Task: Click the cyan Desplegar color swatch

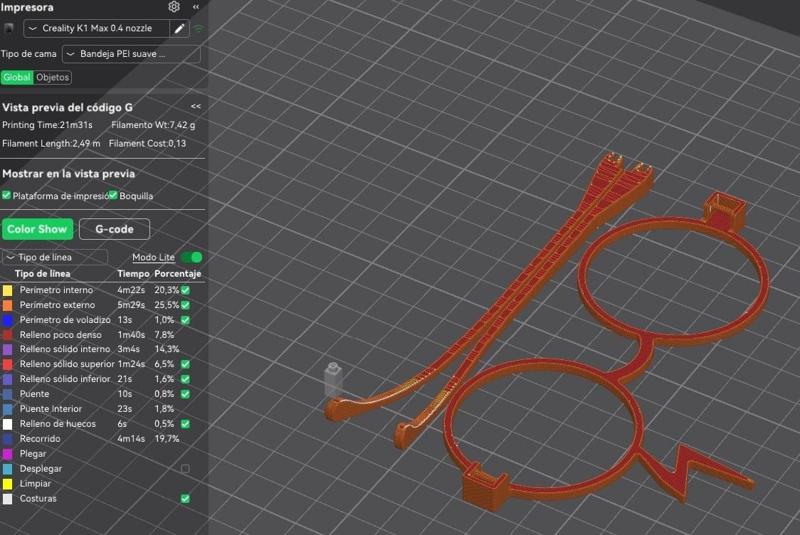Action: click(x=8, y=468)
